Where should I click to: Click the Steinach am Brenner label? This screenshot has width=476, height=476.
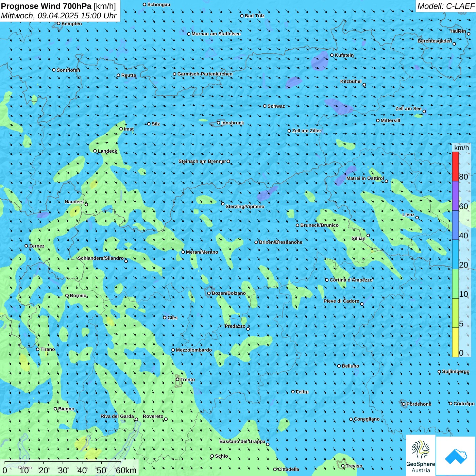tap(202, 161)
